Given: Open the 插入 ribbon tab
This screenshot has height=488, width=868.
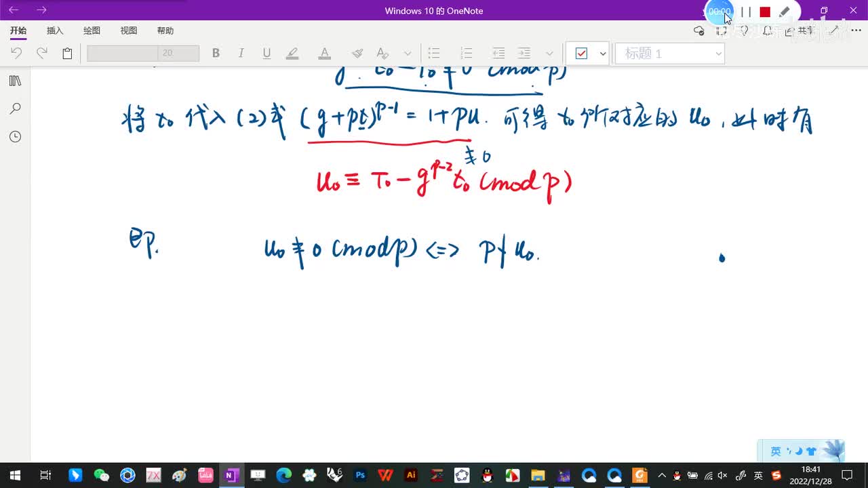Looking at the screenshot, I should coord(55,30).
